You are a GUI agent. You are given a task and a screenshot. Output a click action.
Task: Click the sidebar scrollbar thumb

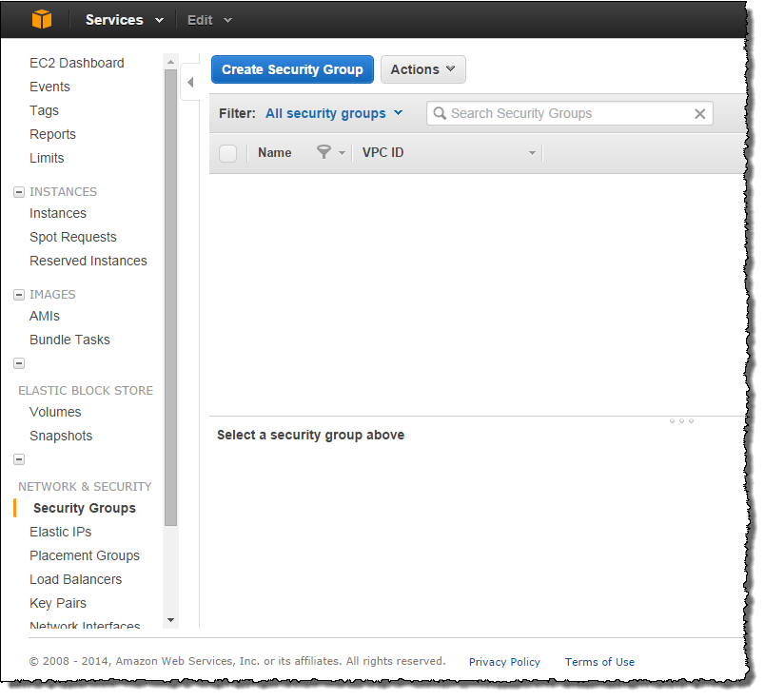[170, 298]
